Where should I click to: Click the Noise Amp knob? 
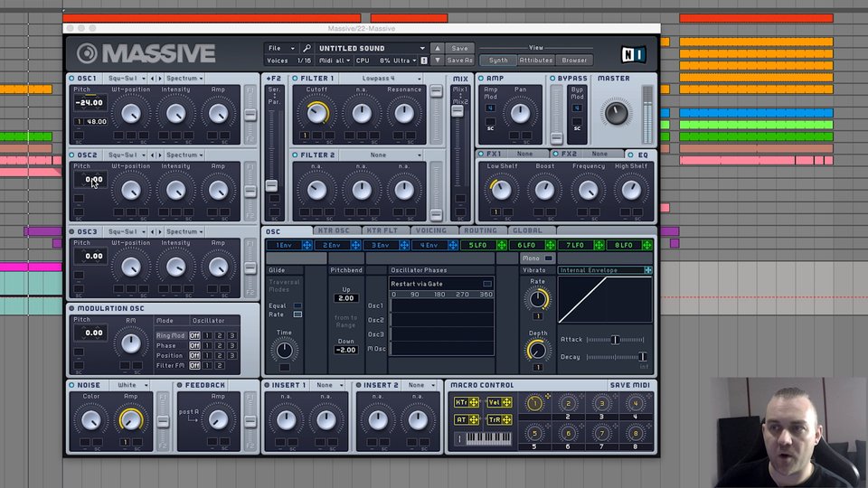pos(130,420)
